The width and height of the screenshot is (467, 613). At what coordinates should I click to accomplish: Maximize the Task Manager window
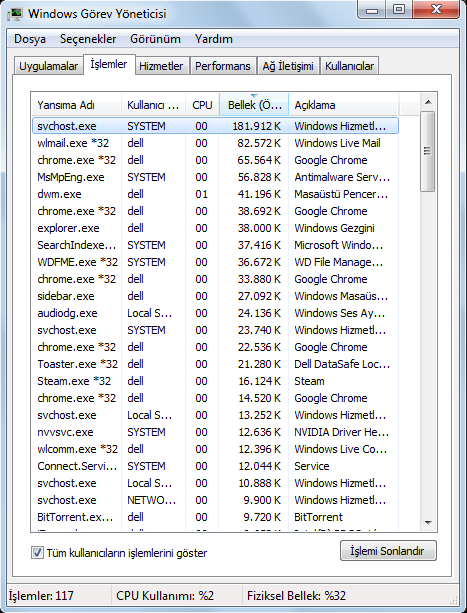pos(399,10)
